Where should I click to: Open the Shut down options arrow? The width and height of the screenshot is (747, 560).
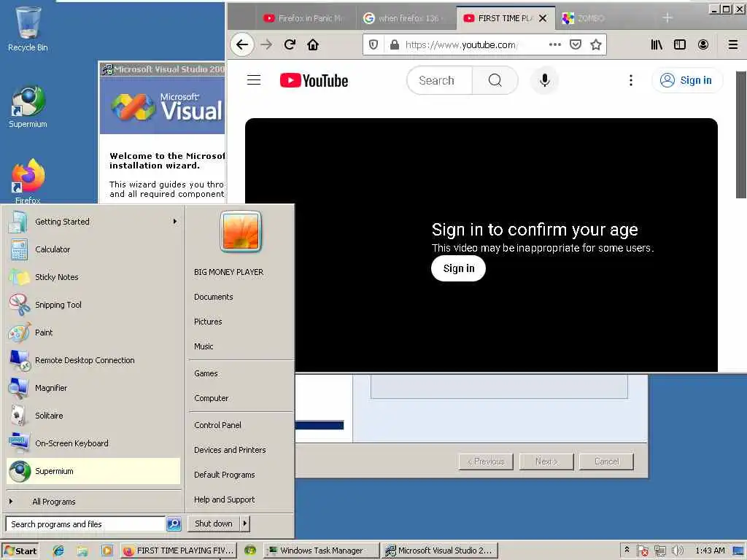pyautogui.click(x=245, y=524)
